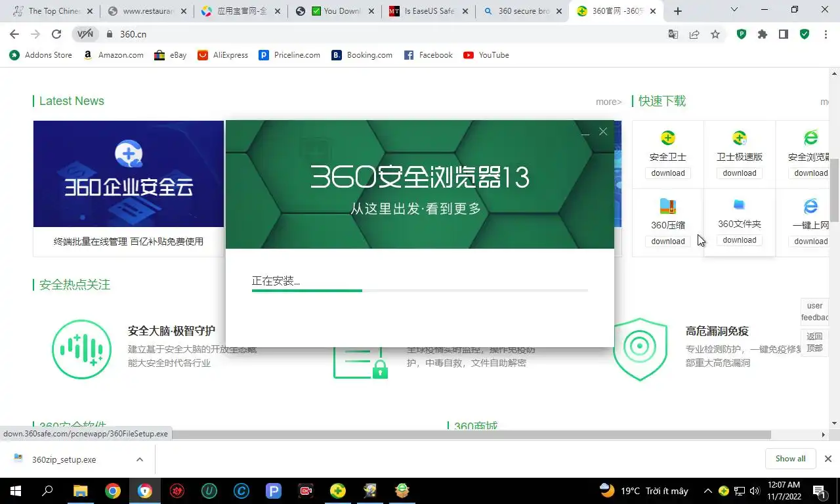The image size is (840, 504).
Task: Click the 360 green plus taskbar icon
Action: (x=338, y=490)
